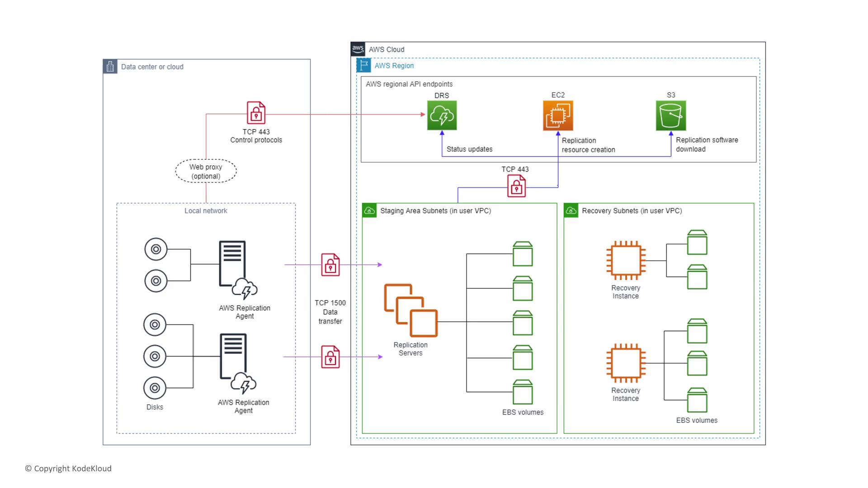Select the upper Recovery Instance chip icon
The image size is (868, 488).
pos(626,260)
